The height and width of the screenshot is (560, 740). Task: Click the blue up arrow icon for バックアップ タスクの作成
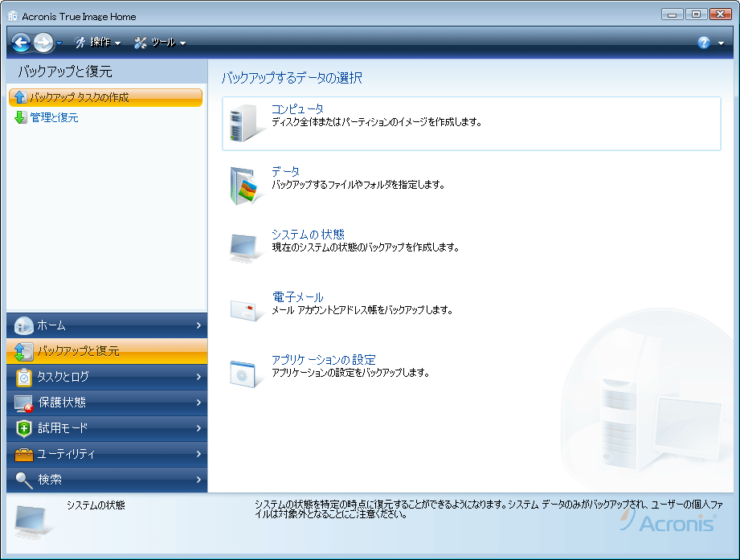click(x=20, y=97)
